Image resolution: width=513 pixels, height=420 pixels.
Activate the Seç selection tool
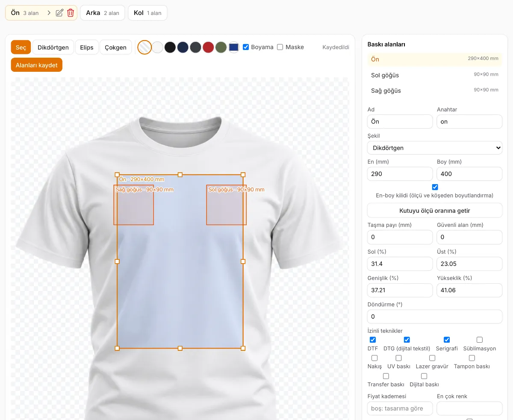coord(21,47)
